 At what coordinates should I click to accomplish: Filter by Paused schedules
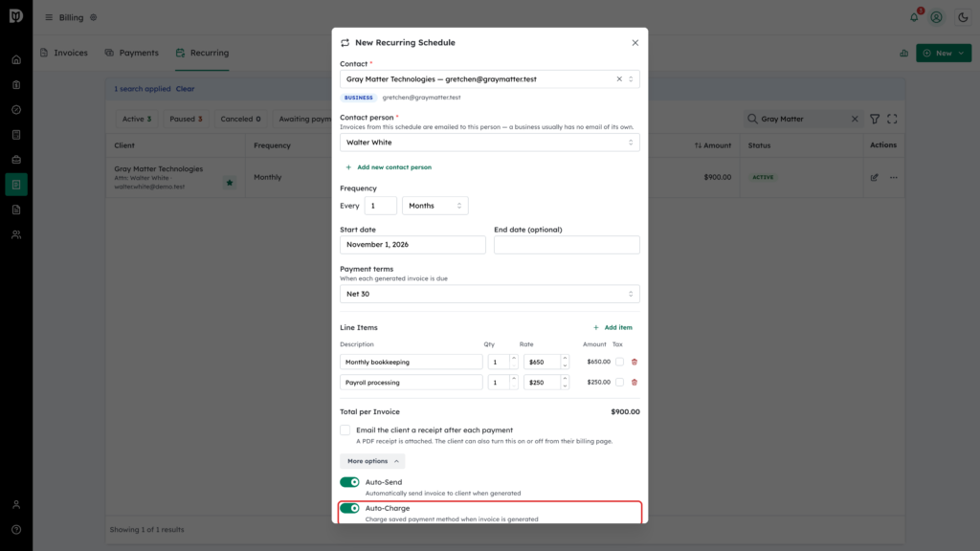point(186,119)
